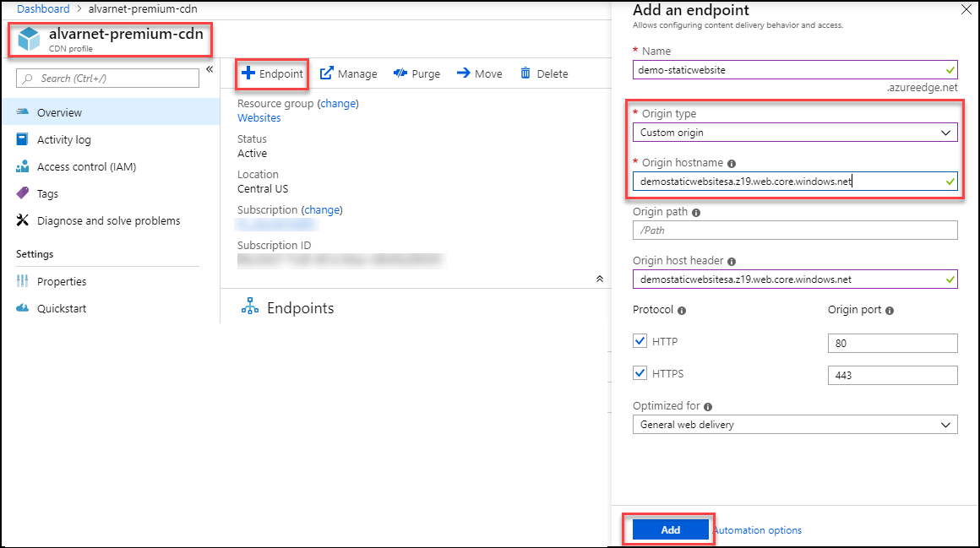The height and width of the screenshot is (548, 980).
Task: Open Tags in the sidebar
Action: tap(111, 193)
